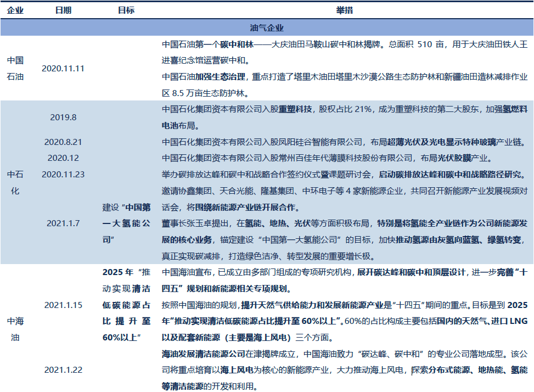This screenshot has height=392, width=534.
Task: Click the 举措 column header
Action: pos(344,10)
